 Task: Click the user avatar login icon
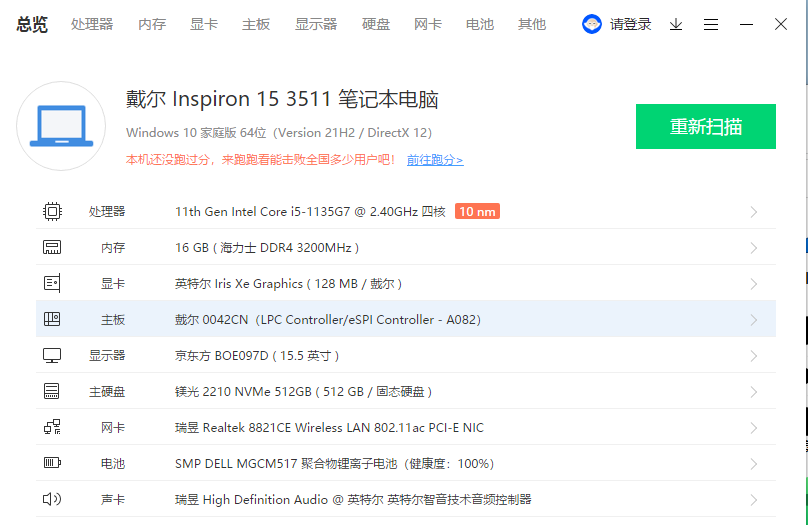pos(592,24)
